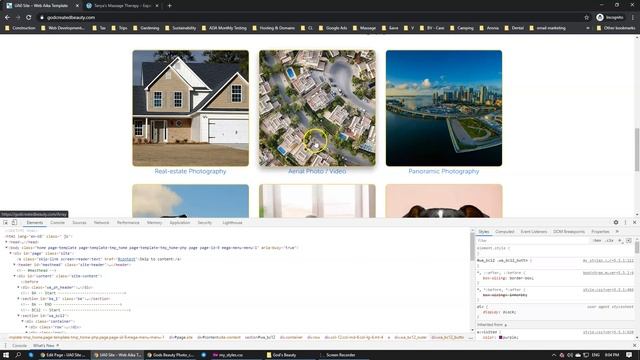Image resolution: width=640 pixels, height=360 pixels.
Task: Activate DevTools inspect element picker
Action: tap(6, 222)
